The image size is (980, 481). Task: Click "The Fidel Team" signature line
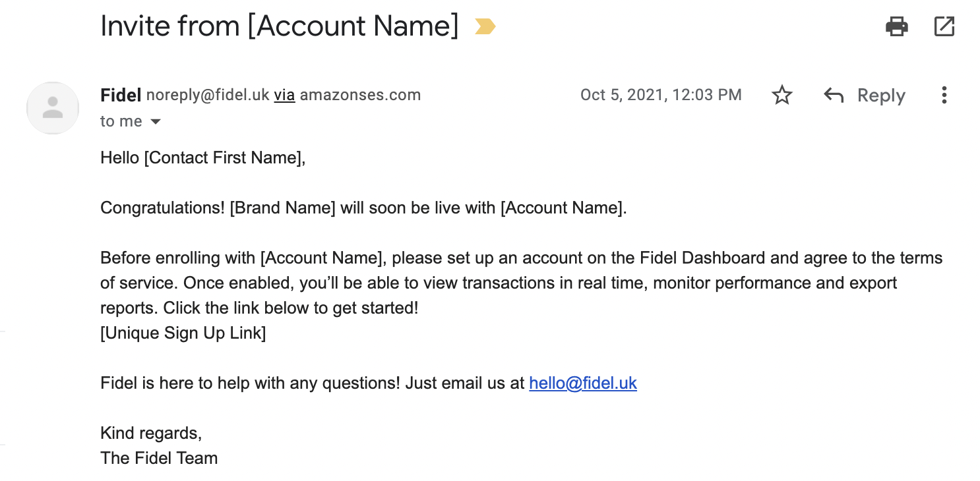coord(159,458)
